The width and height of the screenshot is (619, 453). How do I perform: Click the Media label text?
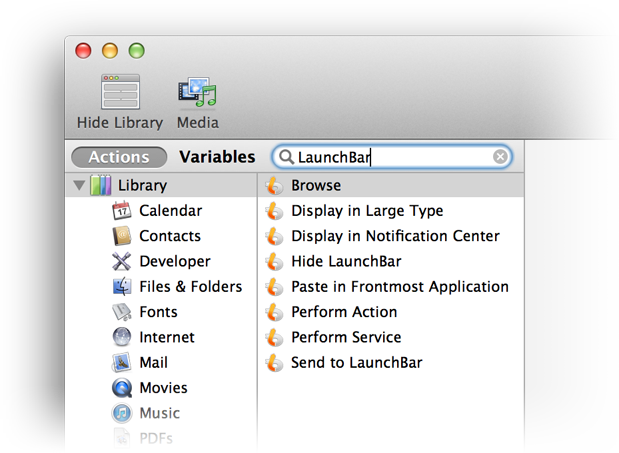198,123
